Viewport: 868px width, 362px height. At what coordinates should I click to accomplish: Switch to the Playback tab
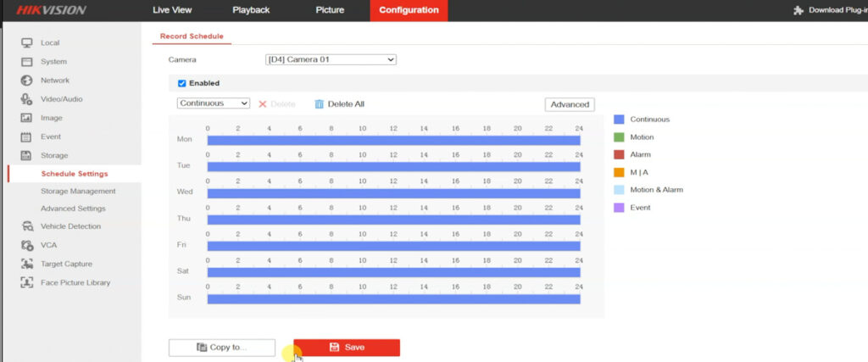pos(250,10)
